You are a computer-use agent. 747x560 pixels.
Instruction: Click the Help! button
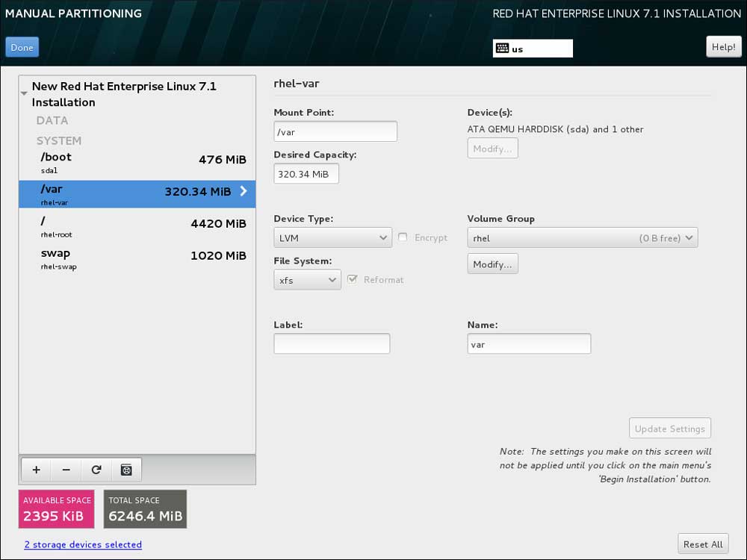click(723, 46)
